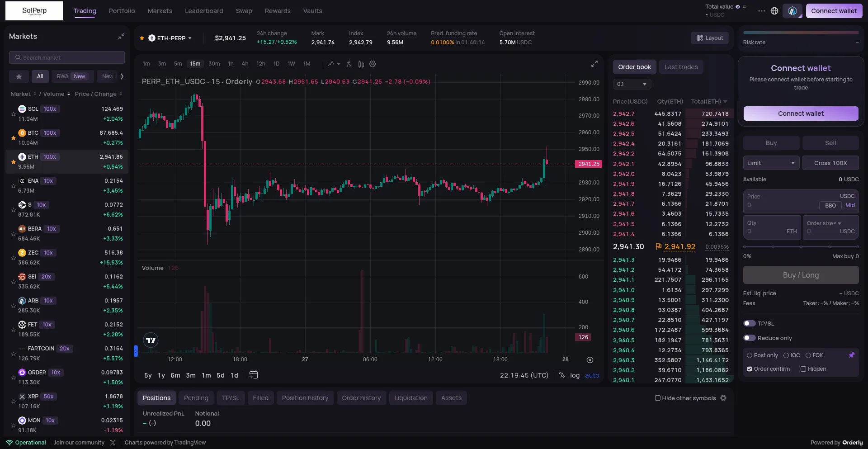
Task: Switch chart style via the candlestick icon
Action: 361,64
